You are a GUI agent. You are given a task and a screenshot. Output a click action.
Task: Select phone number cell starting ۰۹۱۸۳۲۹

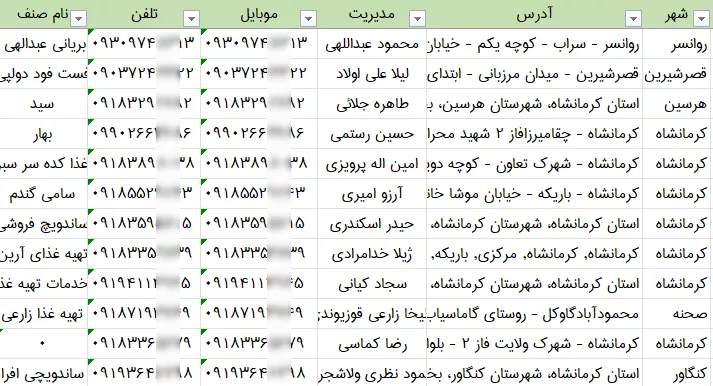click(144, 104)
